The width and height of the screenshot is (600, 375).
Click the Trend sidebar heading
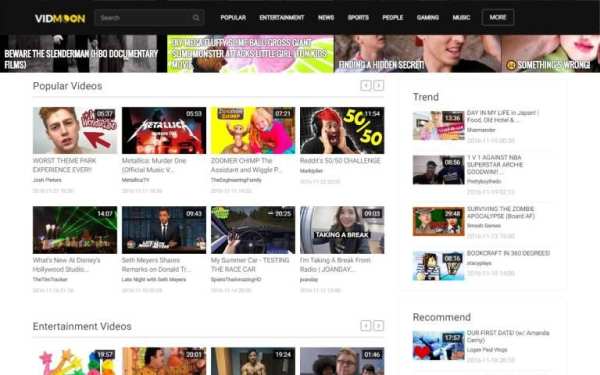426,97
